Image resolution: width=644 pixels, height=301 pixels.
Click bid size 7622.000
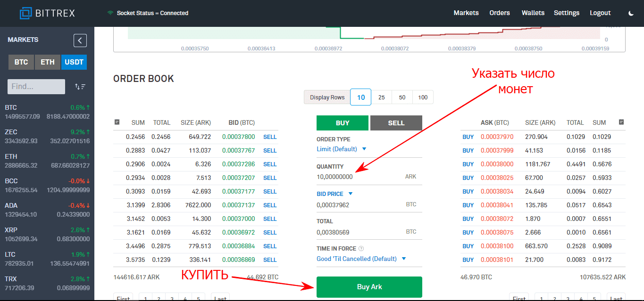tap(198, 205)
